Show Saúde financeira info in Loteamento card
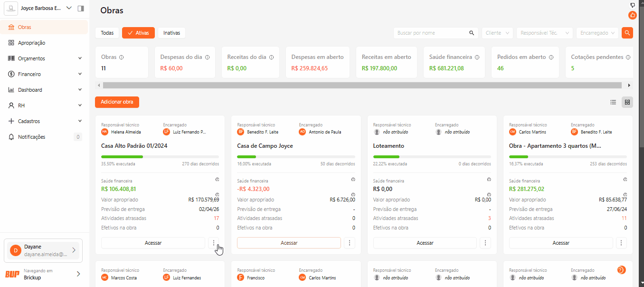 [489, 180]
